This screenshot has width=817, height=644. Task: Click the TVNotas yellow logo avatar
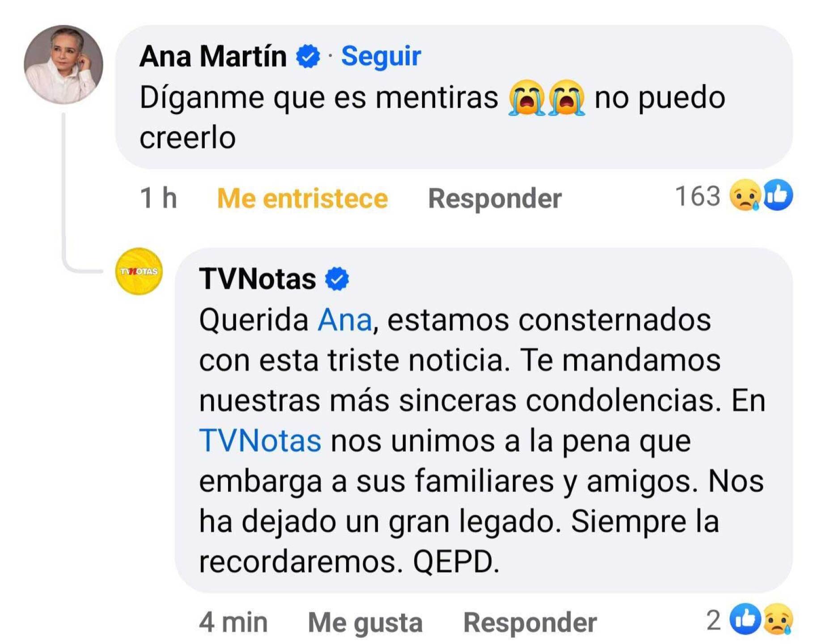(139, 271)
